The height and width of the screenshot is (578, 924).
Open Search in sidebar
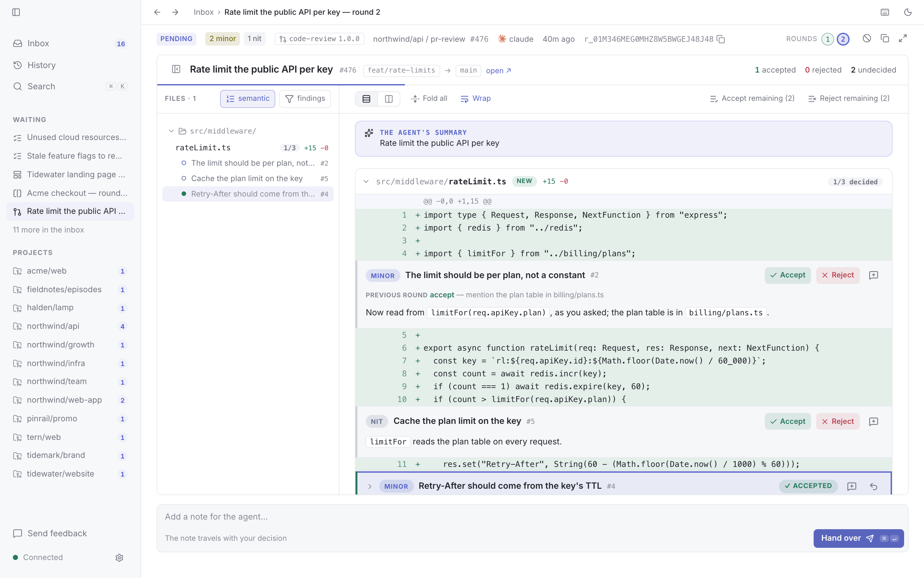70,86
